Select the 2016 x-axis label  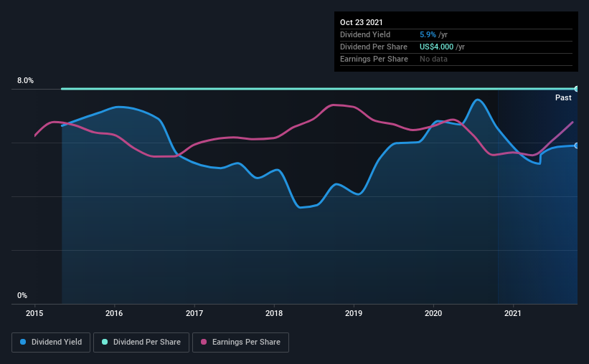point(114,313)
